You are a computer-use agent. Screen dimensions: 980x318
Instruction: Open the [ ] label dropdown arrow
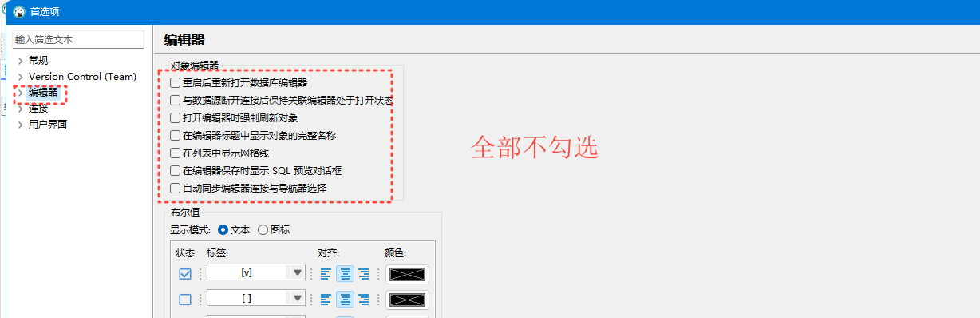click(298, 299)
